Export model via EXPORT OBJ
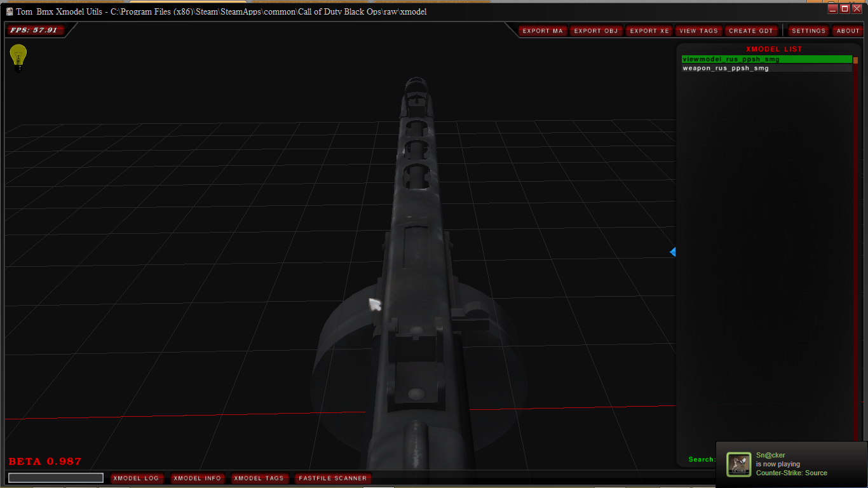 point(596,30)
